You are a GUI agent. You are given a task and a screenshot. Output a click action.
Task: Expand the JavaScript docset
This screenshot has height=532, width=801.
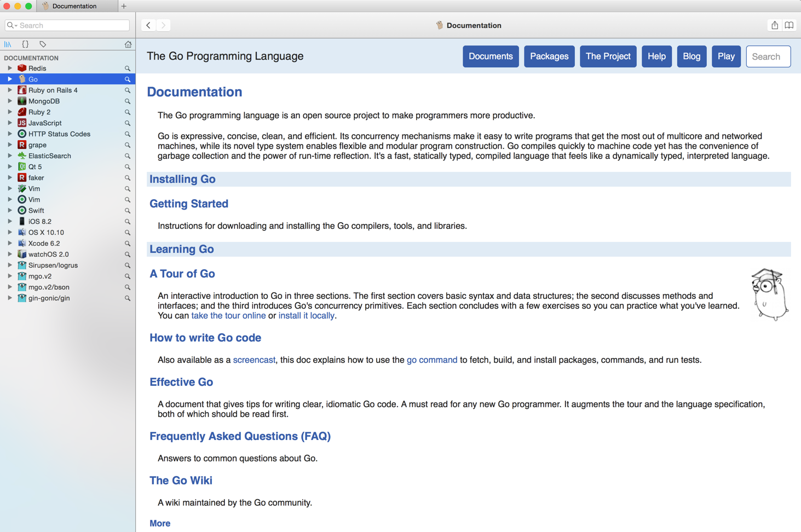10,123
